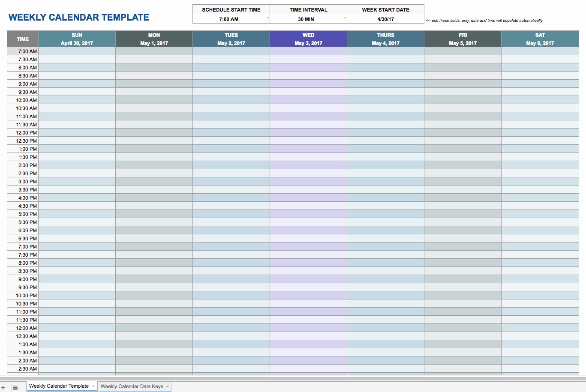The height and width of the screenshot is (392, 586).
Task: Select the Thursday cell at 8:00 PM
Action: [x=385, y=263]
